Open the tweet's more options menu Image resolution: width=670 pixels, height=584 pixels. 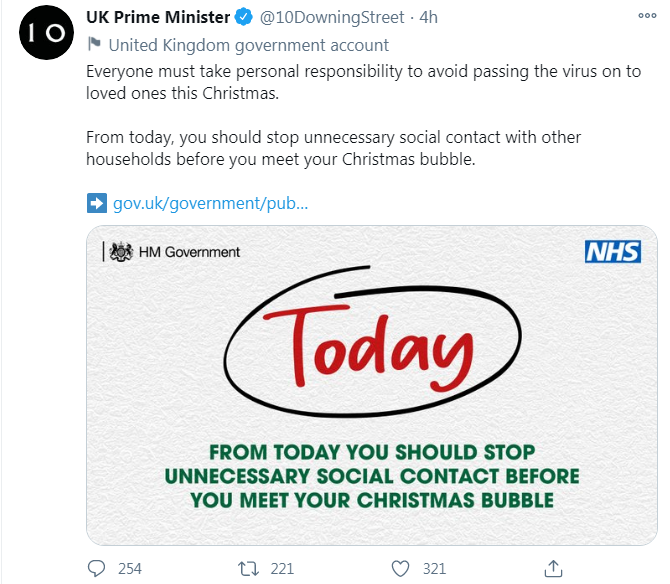coord(646,18)
